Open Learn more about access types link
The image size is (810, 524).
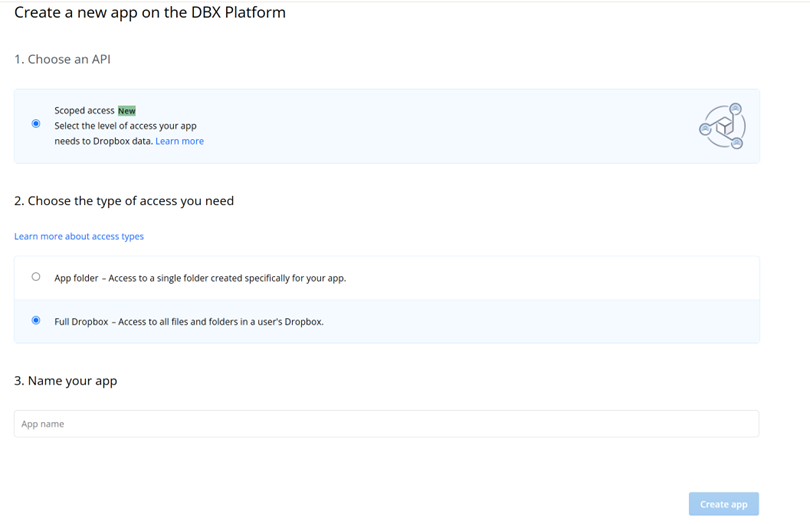click(79, 236)
